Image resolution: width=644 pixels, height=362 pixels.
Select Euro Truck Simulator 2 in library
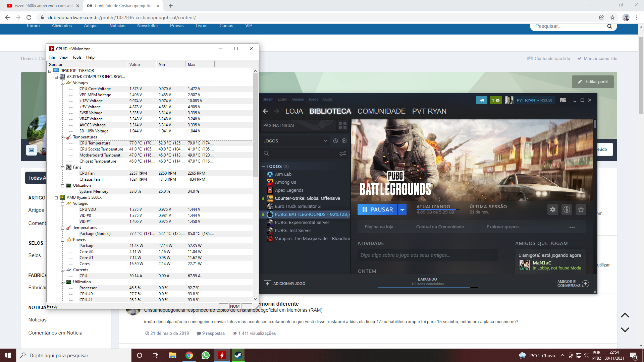point(298,206)
